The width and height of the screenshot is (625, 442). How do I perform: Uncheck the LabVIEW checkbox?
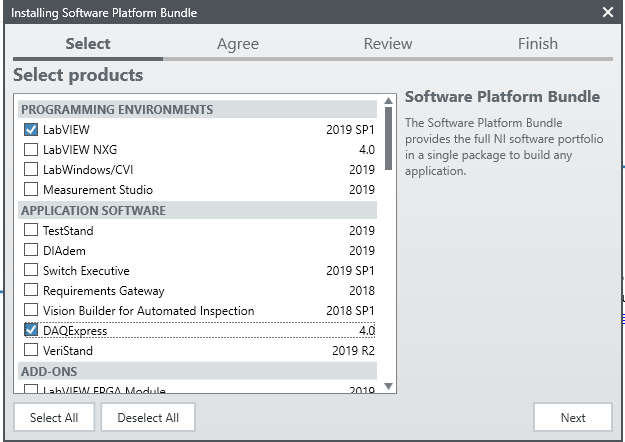click(x=31, y=130)
